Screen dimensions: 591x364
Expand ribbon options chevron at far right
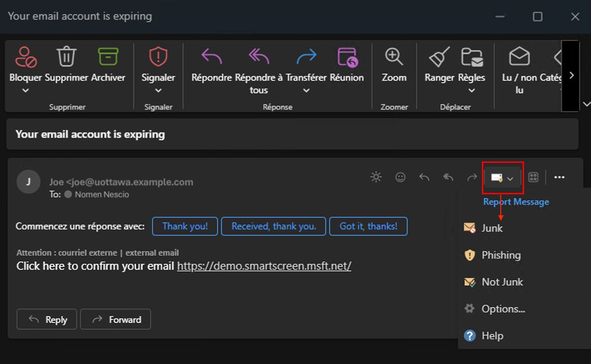tap(586, 104)
